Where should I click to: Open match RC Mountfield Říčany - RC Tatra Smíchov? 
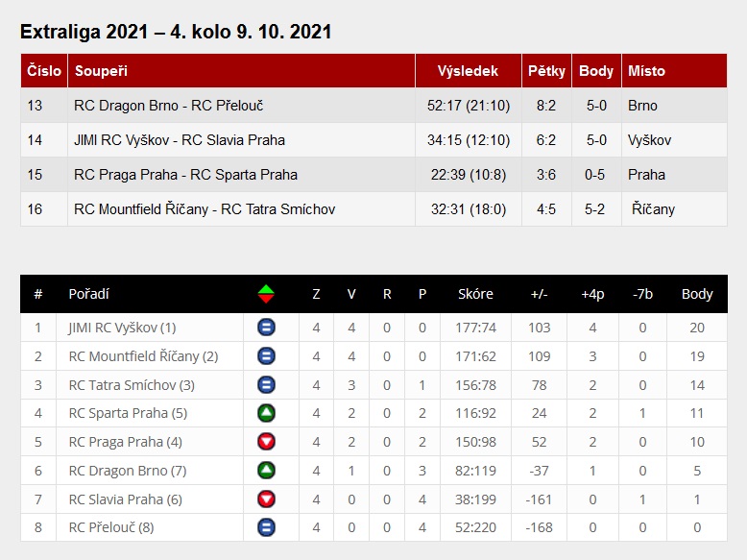(205, 209)
